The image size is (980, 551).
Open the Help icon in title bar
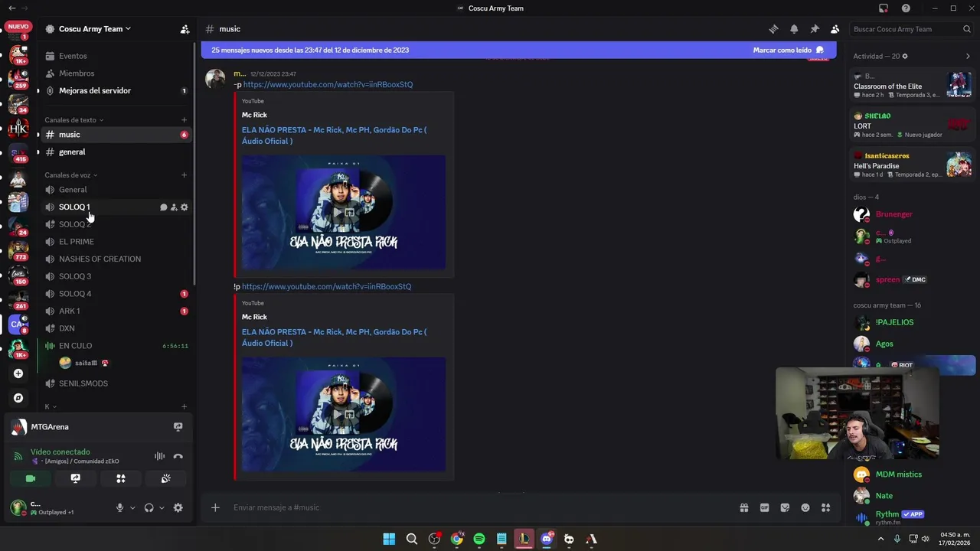[906, 8]
